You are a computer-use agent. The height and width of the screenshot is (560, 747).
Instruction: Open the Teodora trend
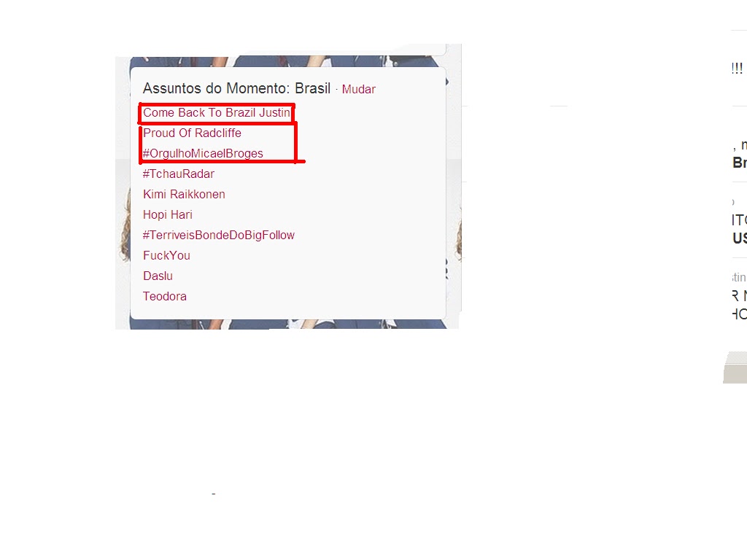pyautogui.click(x=165, y=296)
